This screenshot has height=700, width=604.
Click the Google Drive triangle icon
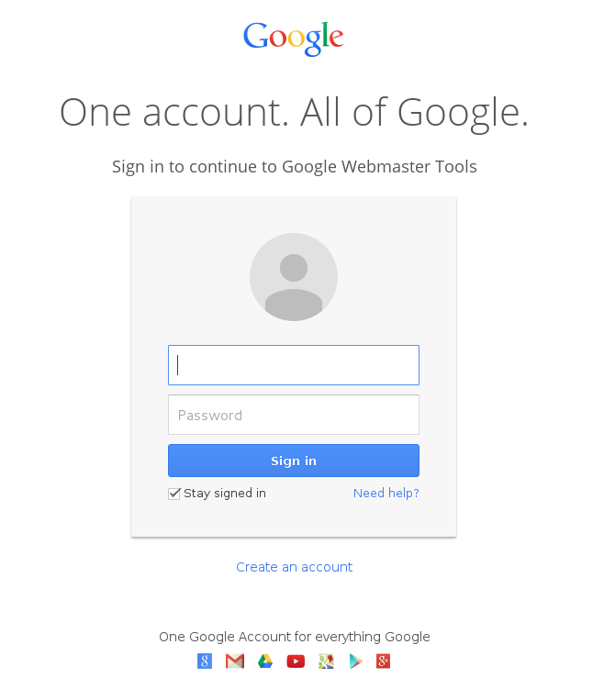[x=265, y=661]
